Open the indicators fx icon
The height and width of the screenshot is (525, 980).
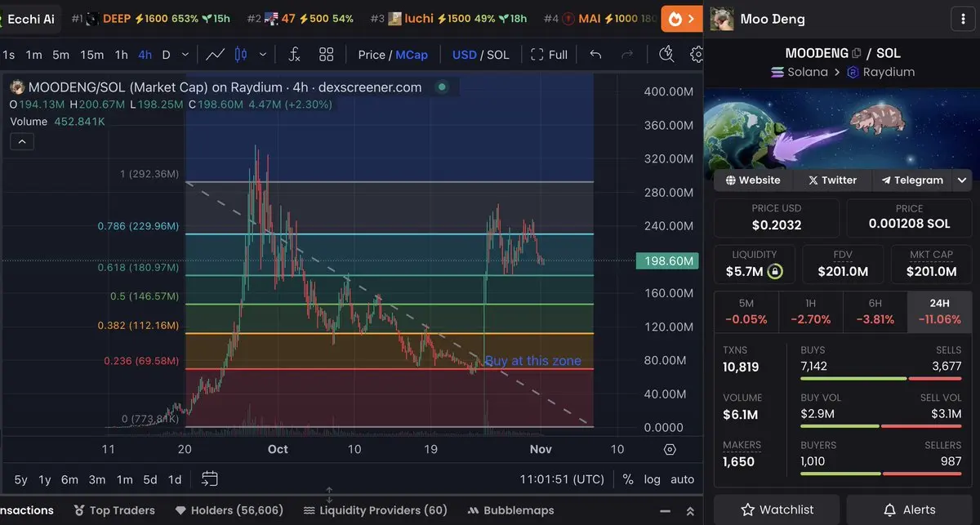[x=294, y=55]
